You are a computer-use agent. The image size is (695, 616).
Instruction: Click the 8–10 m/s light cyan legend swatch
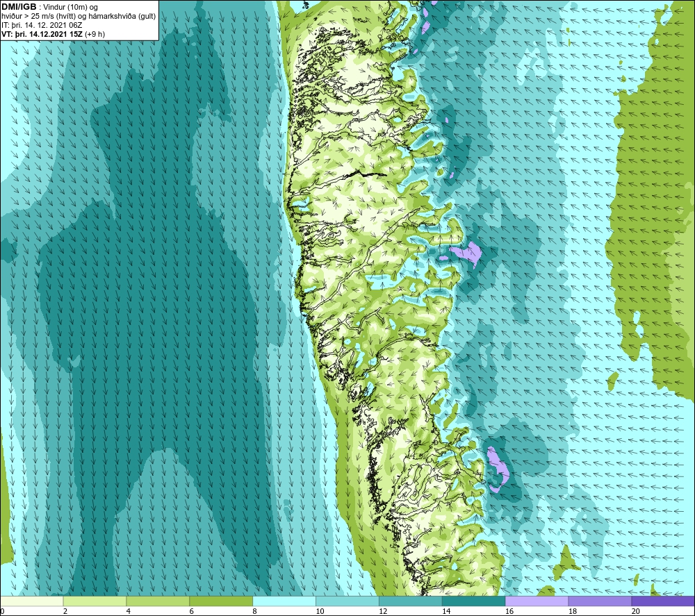[284, 601]
